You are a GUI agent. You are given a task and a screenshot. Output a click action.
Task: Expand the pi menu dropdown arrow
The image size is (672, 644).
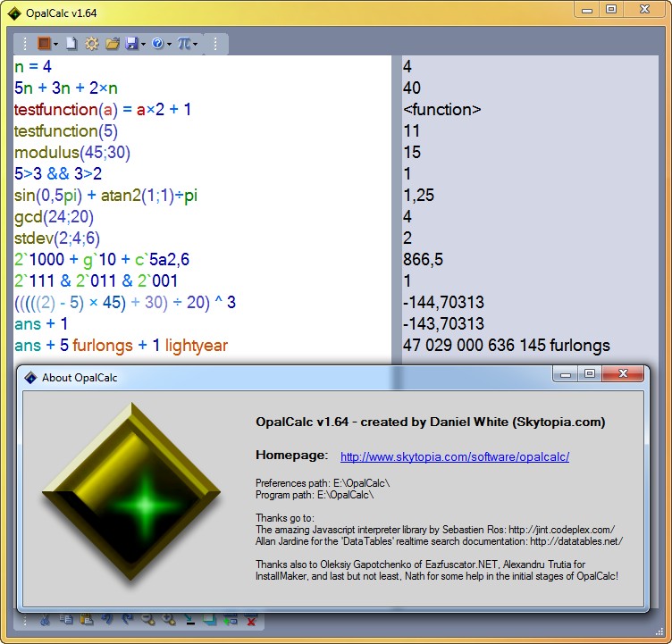[195, 44]
